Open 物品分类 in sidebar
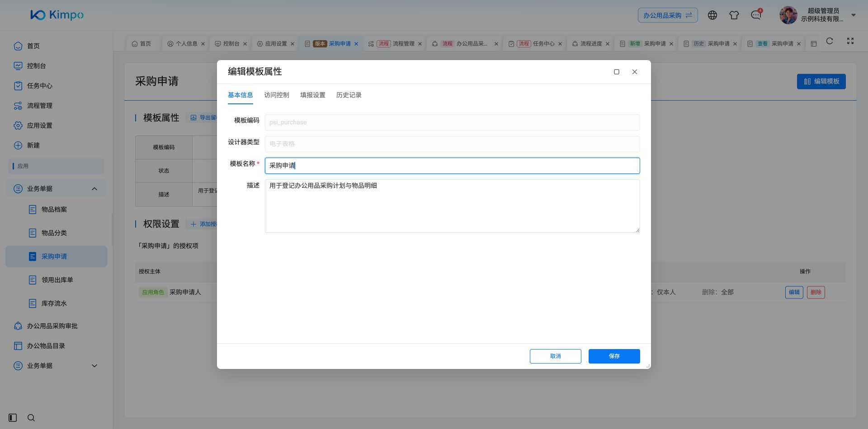The width and height of the screenshot is (868, 429). (56, 233)
